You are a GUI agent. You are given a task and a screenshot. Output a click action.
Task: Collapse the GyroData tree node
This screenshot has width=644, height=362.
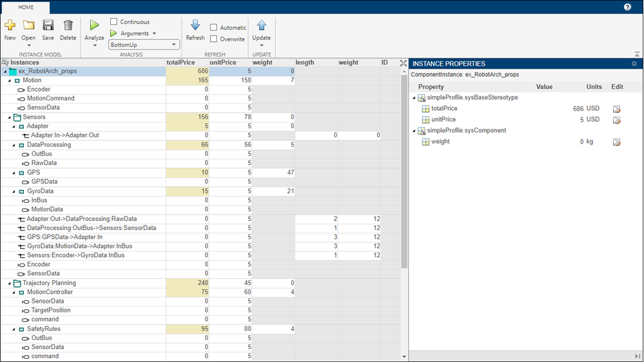click(14, 191)
